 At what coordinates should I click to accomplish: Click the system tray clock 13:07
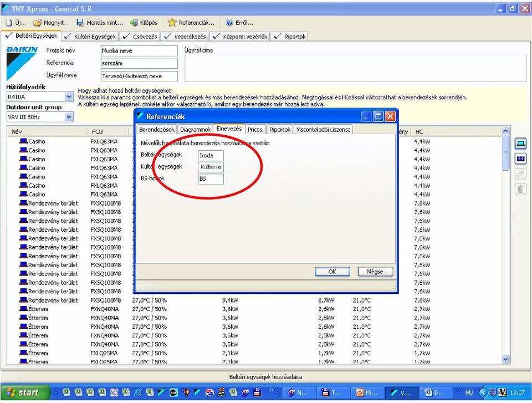click(517, 393)
